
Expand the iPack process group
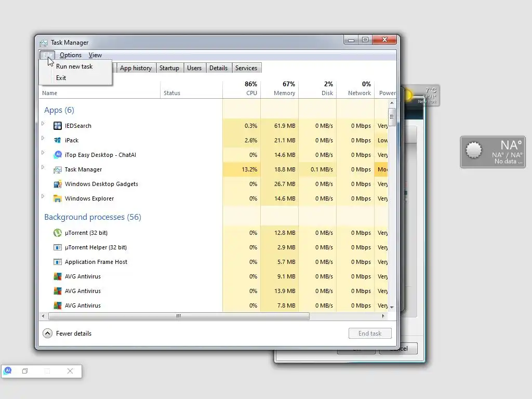tap(43, 138)
